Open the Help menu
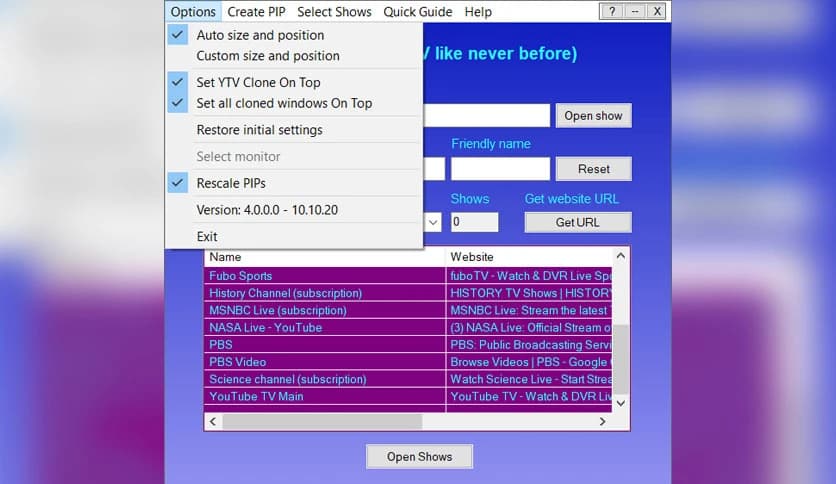The image size is (836, 484). (x=478, y=11)
